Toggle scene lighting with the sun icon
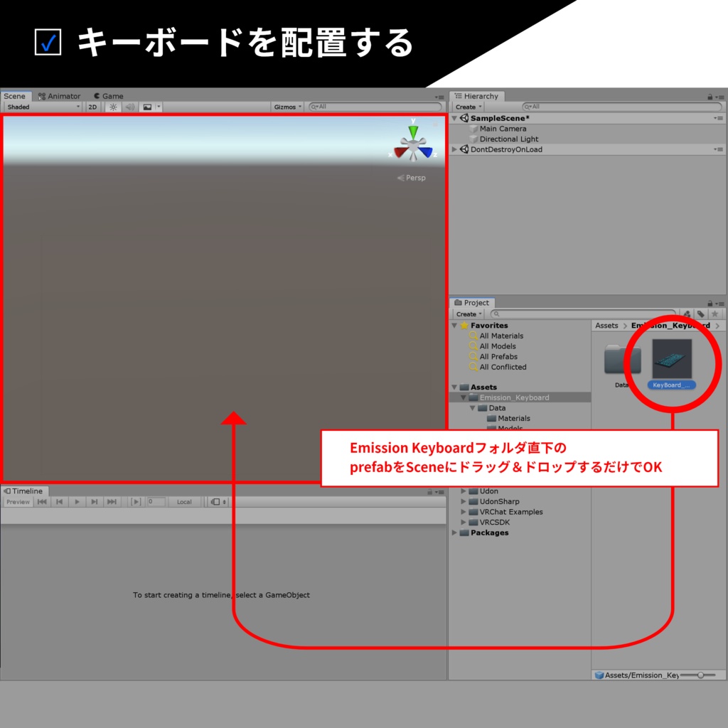Viewport: 728px width, 728px height. [114, 107]
